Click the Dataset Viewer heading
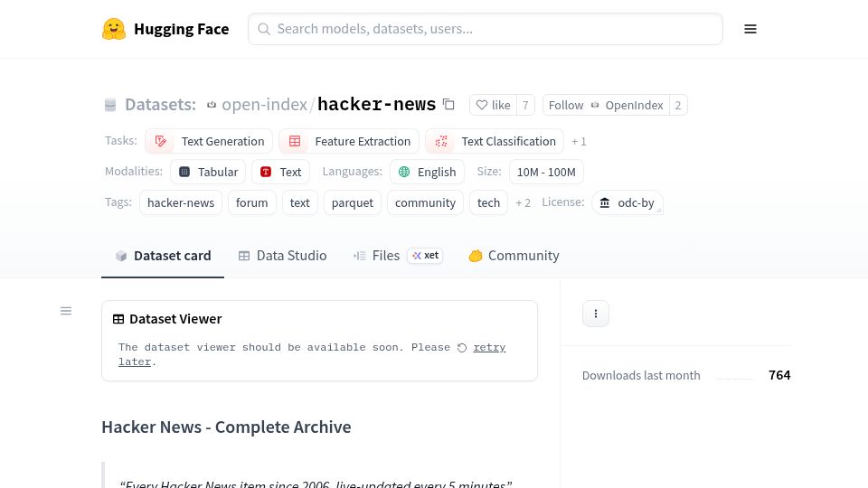The height and width of the screenshot is (488, 868). pyautogui.click(x=175, y=319)
